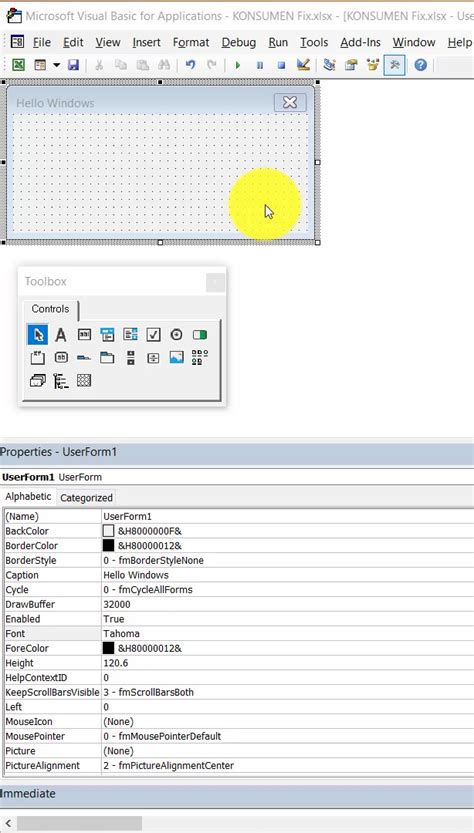Undo using the blue arrow icon
Viewport: 474px width, 833px height.
point(190,65)
